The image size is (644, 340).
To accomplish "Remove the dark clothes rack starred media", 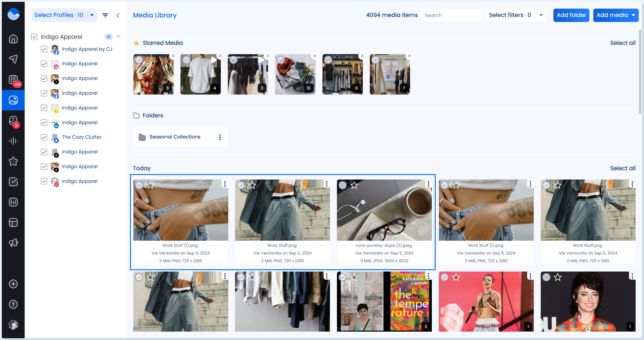I will pyautogui.click(x=267, y=56).
